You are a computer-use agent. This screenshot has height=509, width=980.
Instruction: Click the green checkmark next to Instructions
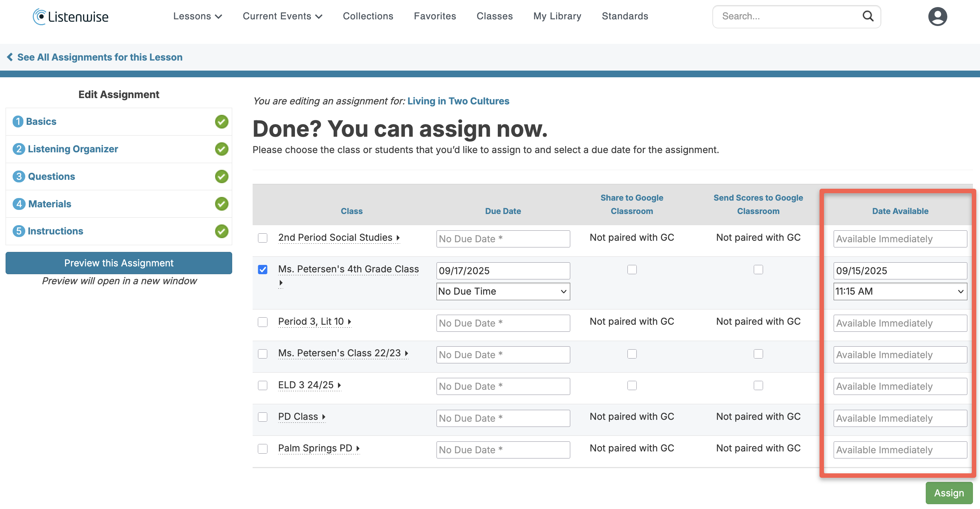click(221, 231)
